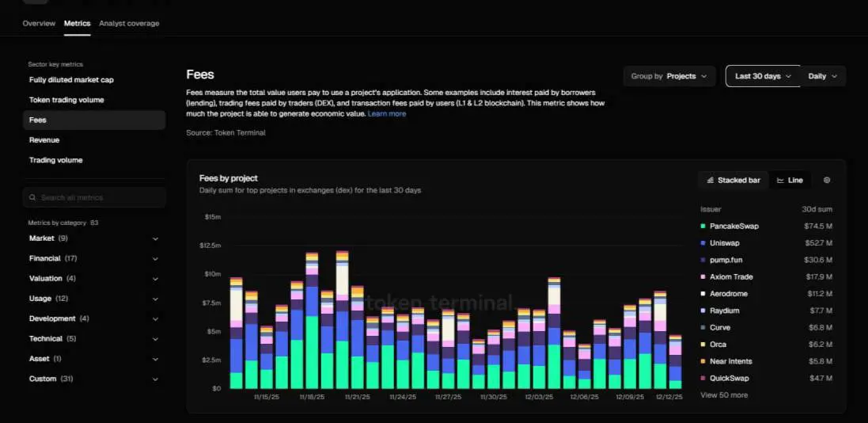This screenshot has height=423, width=868.
Task: Expand the Usage (12) category
Action: [x=93, y=299]
